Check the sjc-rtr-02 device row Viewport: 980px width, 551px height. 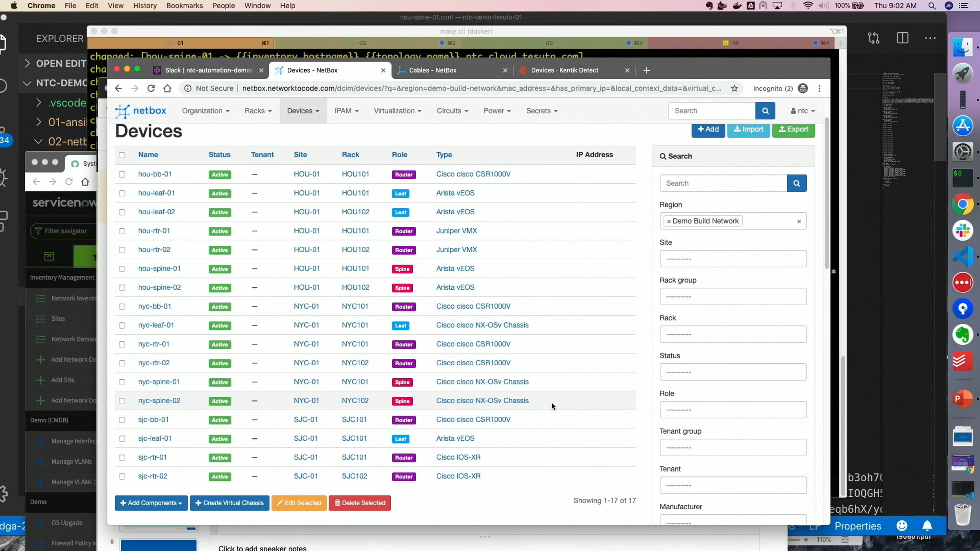point(122,476)
